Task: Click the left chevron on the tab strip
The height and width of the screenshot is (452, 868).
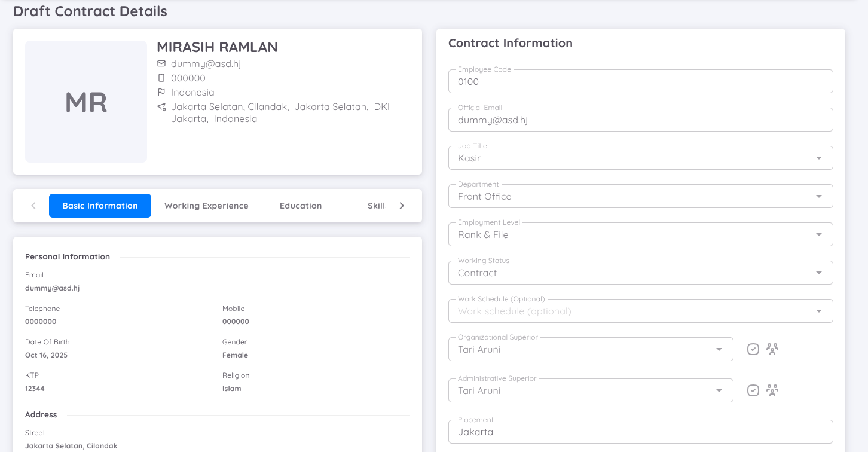Action: [x=33, y=206]
